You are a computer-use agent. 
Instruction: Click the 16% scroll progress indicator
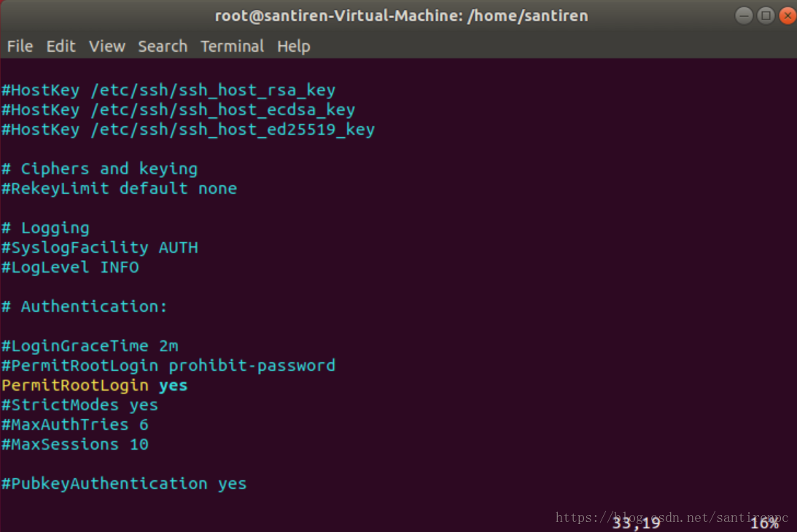(764, 523)
